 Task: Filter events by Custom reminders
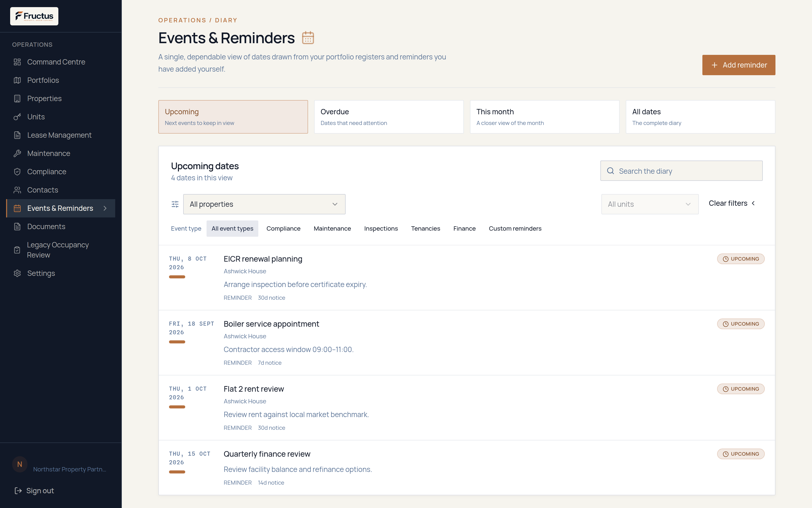(515, 228)
